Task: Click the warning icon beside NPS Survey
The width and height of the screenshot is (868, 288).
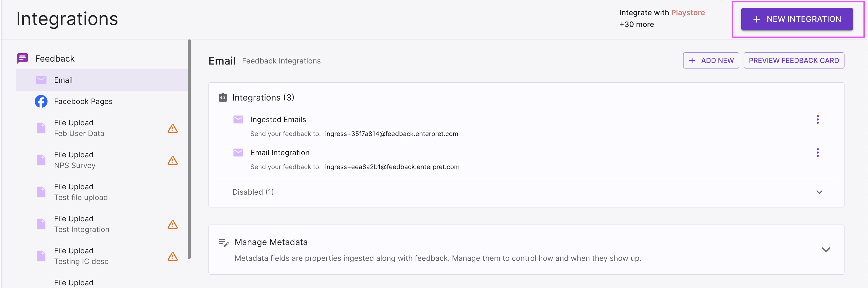Action: (172, 160)
